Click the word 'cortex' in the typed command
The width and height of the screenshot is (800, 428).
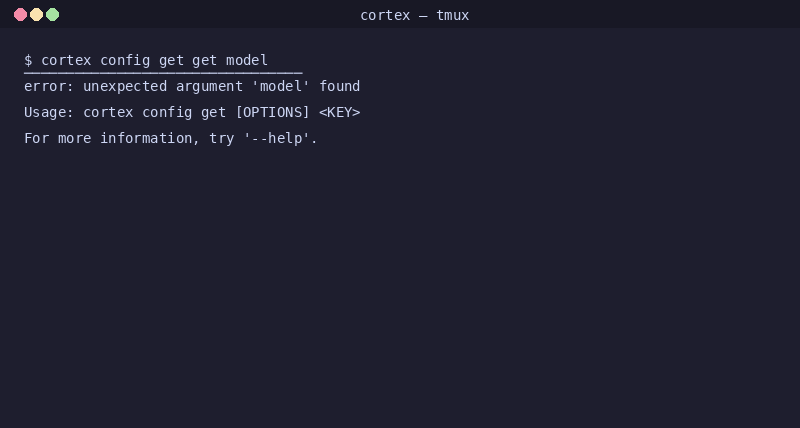pos(66,60)
